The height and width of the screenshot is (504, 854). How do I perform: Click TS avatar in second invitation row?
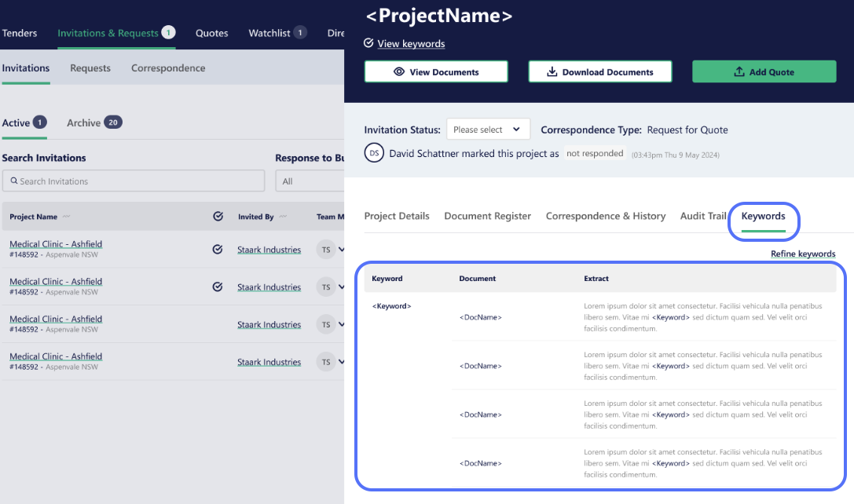tap(326, 287)
